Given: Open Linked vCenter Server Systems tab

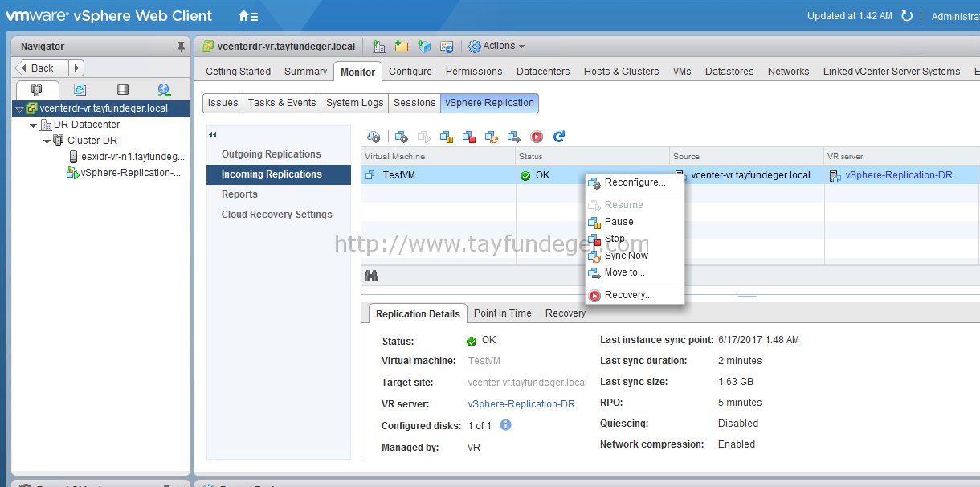Looking at the screenshot, I should [892, 72].
